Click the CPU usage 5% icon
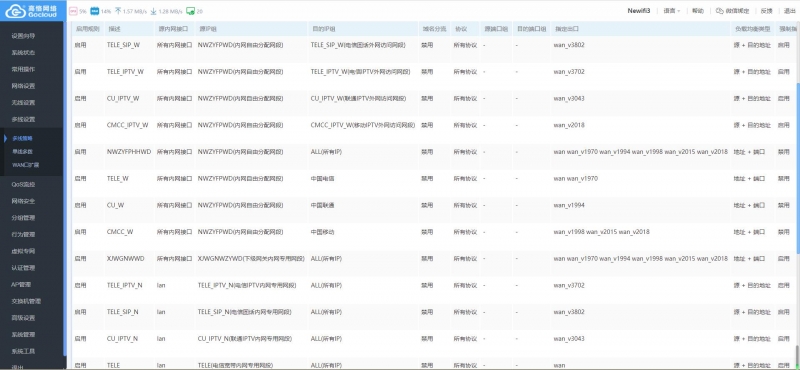Image resolution: width=800 pixels, height=370 pixels. 73,11
